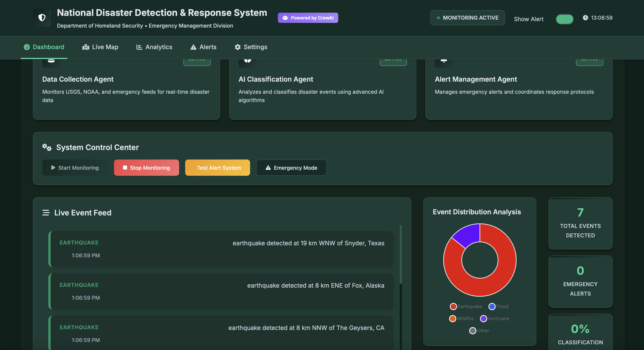Click the list icon beside Live Event Feed
The width and height of the screenshot is (644, 350).
click(x=46, y=213)
